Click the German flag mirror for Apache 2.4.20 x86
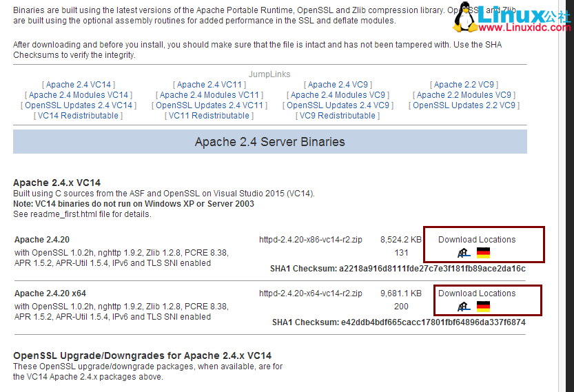 click(x=483, y=253)
